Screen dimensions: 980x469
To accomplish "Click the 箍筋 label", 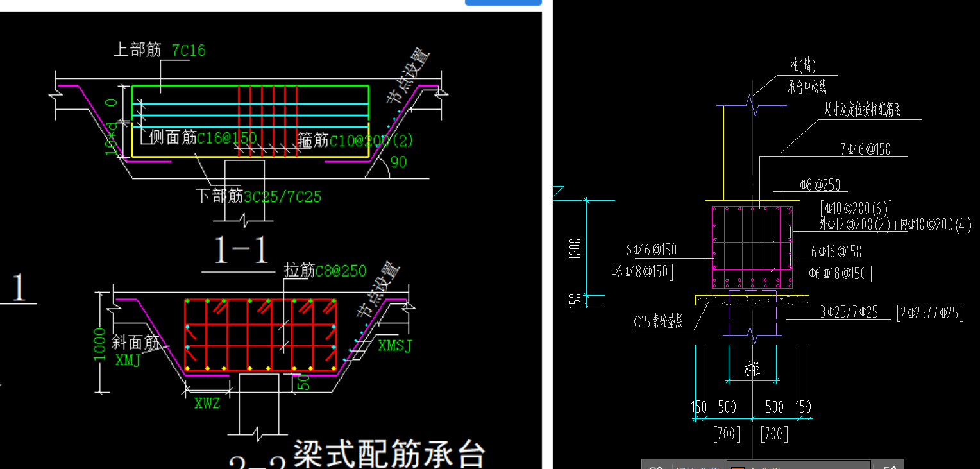I will (x=313, y=140).
